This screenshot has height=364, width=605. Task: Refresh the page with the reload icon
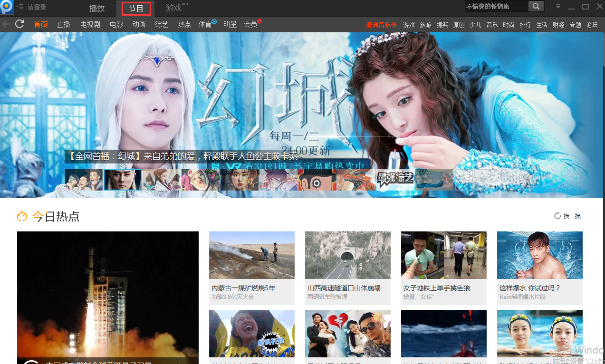[19, 24]
